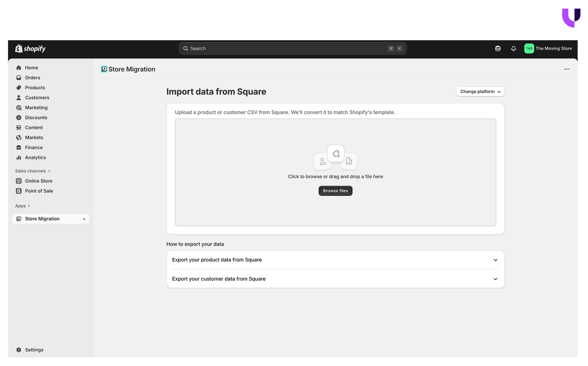
Task: Click the Shopify logo in top bar
Action: pyautogui.click(x=30, y=48)
